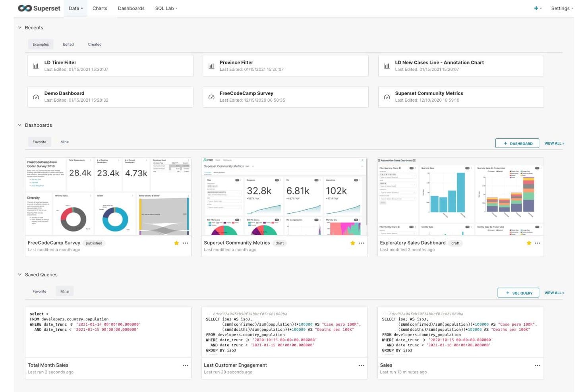Select the Edited tab in Recents
This screenshot has height=392, width=588.
click(68, 44)
